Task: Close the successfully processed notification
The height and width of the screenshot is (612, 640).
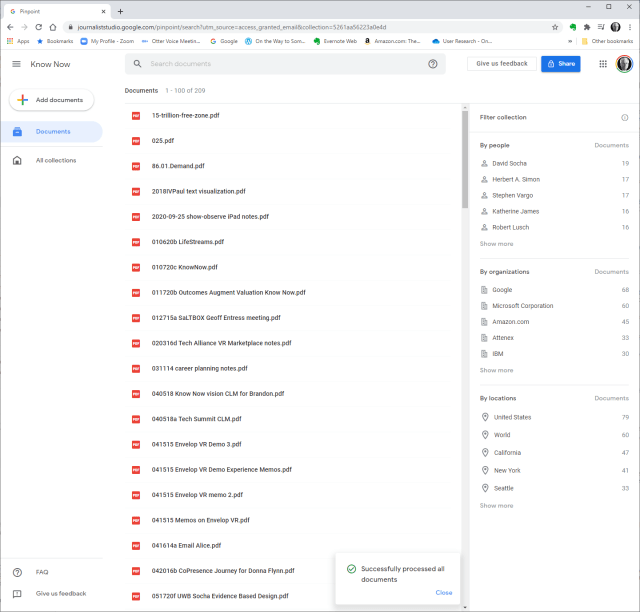Action: 443,593
